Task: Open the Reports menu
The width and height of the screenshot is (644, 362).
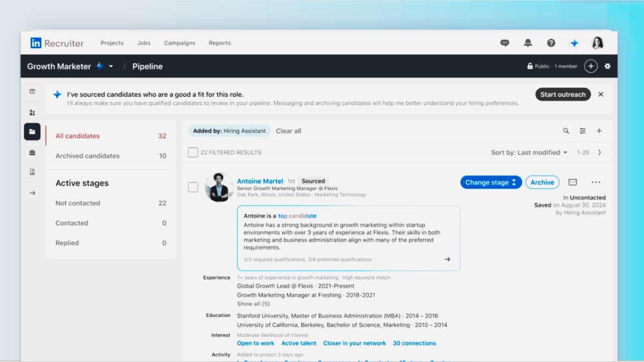Action: click(x=219, y=43)
